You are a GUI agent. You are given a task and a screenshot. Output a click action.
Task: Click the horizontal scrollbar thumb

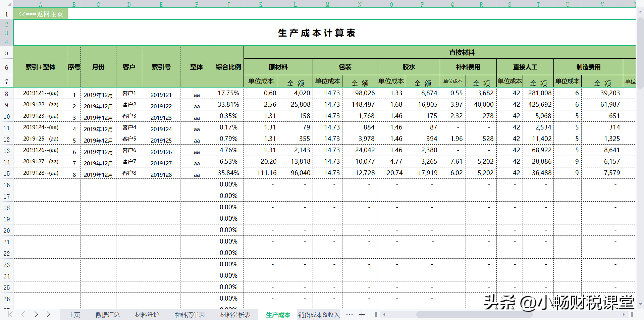[474, 315]
